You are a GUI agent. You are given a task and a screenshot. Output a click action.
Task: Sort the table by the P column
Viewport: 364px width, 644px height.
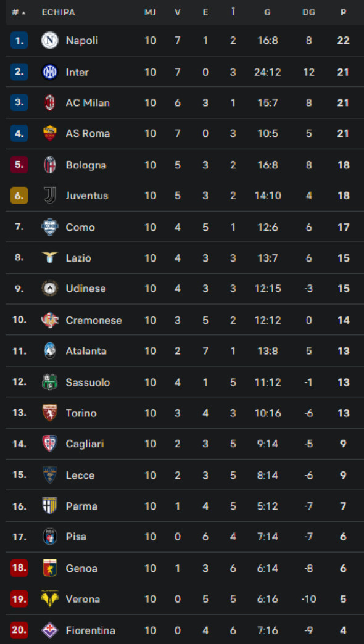click(x=344, y=10)
